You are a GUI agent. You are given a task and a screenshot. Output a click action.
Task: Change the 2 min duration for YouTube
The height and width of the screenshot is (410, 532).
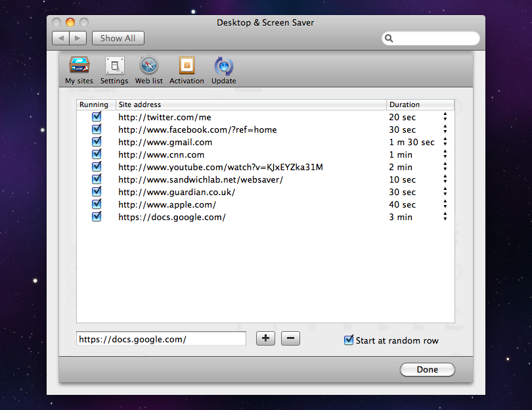pos(445,167)
